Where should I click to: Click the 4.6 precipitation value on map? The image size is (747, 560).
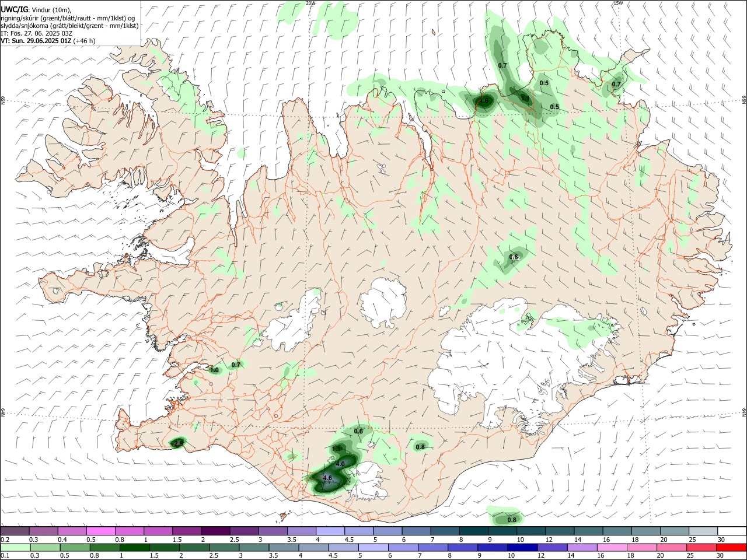point(327,478)
